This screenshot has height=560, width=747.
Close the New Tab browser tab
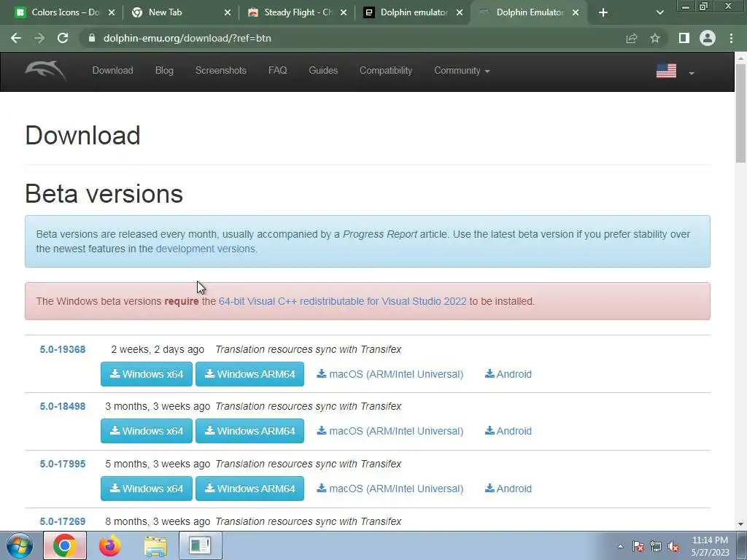click(x=228, y=12)
